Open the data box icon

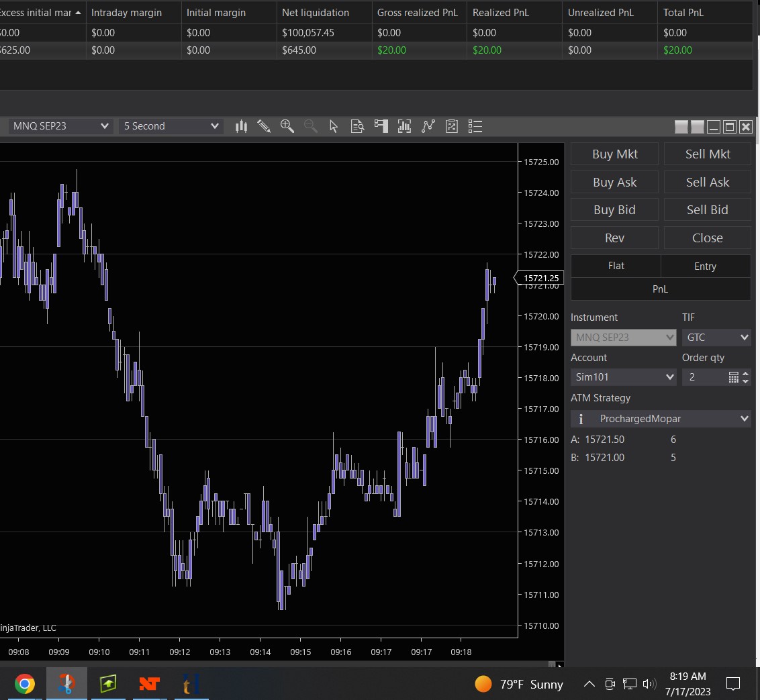pos(358,126)
